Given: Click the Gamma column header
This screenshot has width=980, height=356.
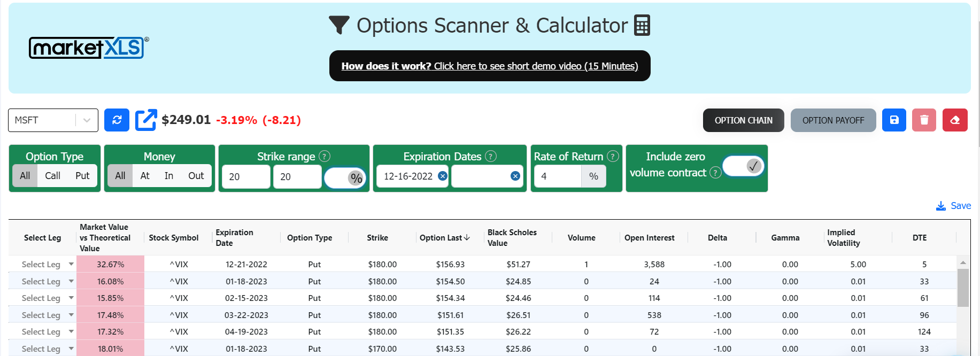Looking at the screenshot, I should (785, 237).
